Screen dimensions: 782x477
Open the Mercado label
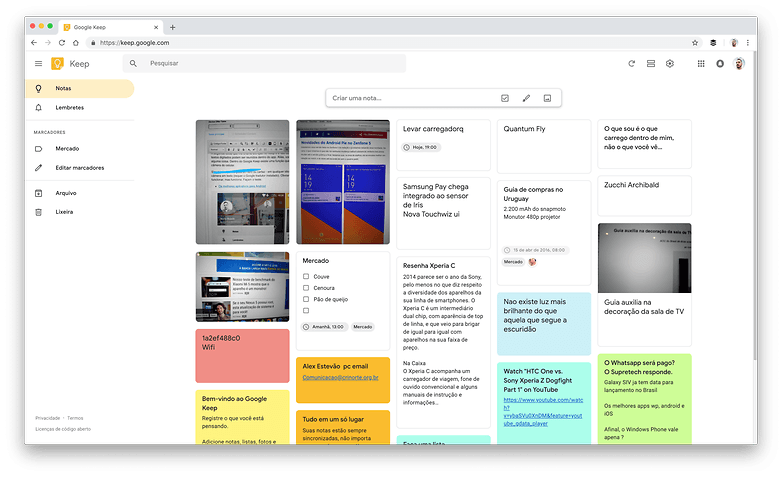pos(80,149)
